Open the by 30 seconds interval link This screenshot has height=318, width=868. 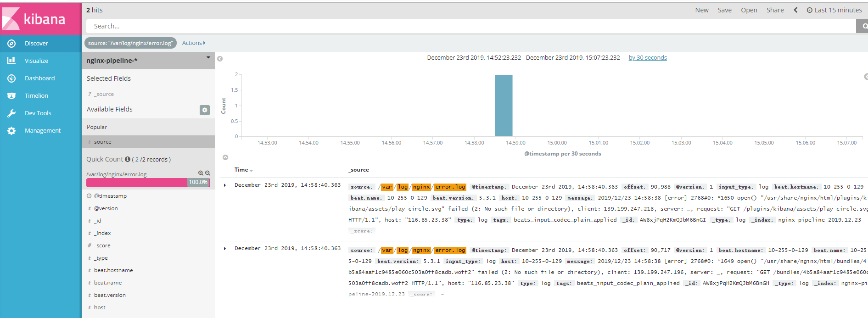648,58
